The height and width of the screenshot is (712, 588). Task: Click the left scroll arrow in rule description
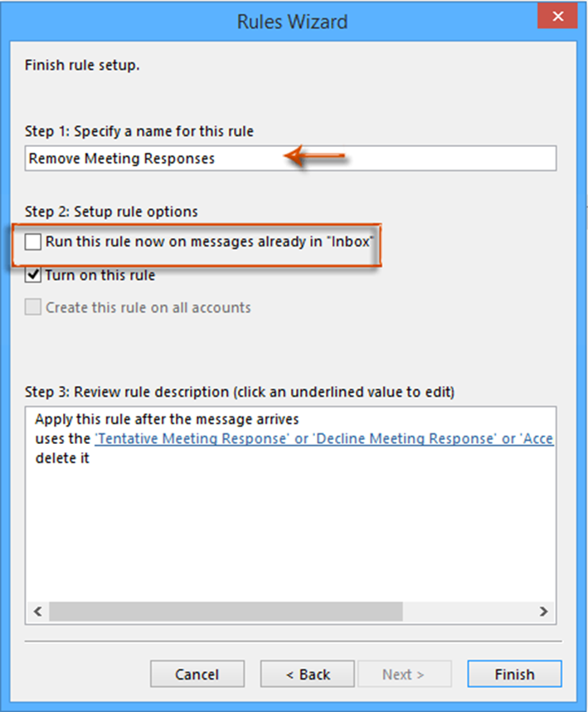tap(38, 612)
